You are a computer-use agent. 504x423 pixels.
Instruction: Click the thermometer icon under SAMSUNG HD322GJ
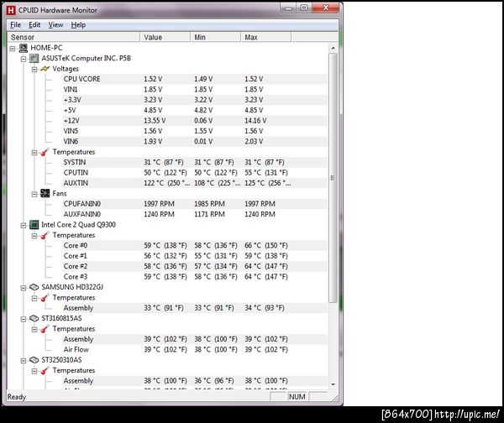click(45, 298)
